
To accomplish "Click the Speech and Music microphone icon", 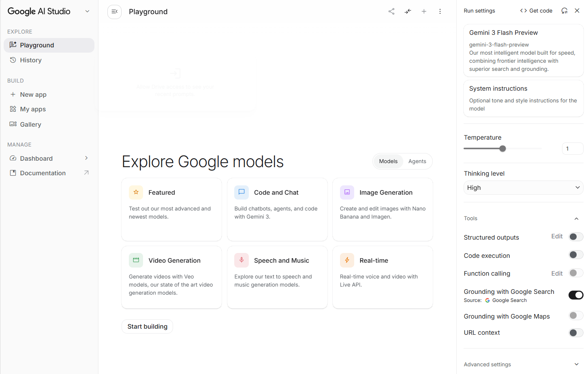I will coord(242,260).
